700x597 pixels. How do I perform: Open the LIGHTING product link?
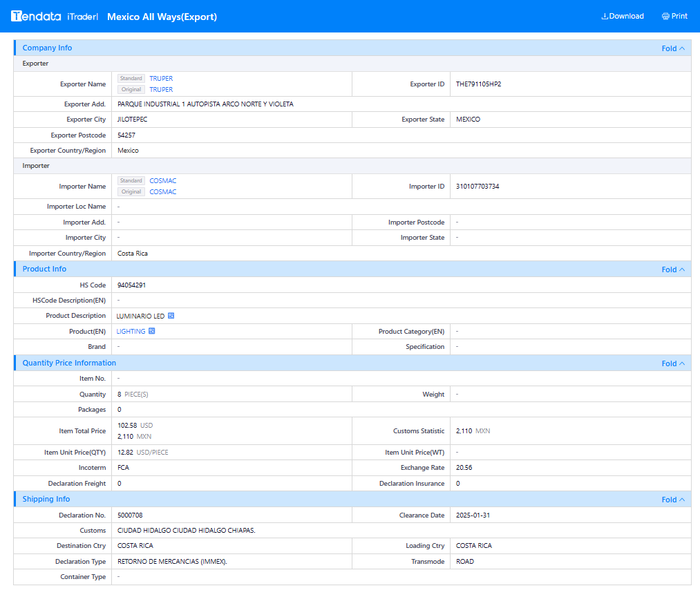pyautogui.click(x=131, y=331)
